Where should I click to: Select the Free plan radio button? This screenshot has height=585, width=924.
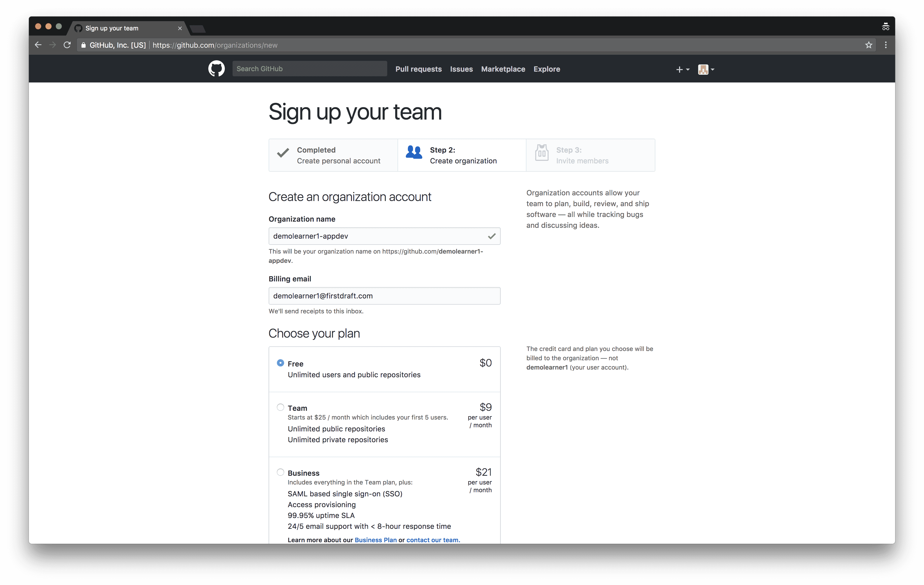(x=280, y=363)
